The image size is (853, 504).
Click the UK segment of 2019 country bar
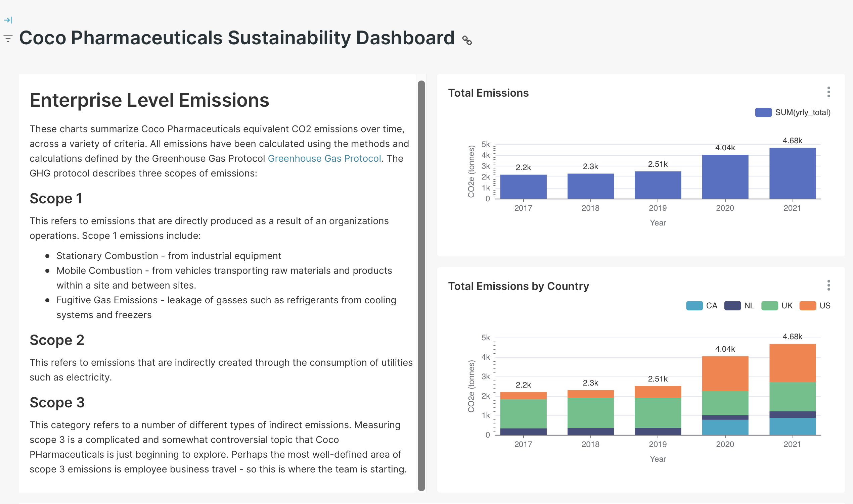[x=658, y=413]
